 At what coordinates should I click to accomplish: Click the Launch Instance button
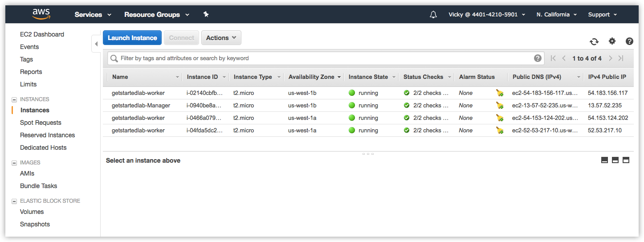132,38
